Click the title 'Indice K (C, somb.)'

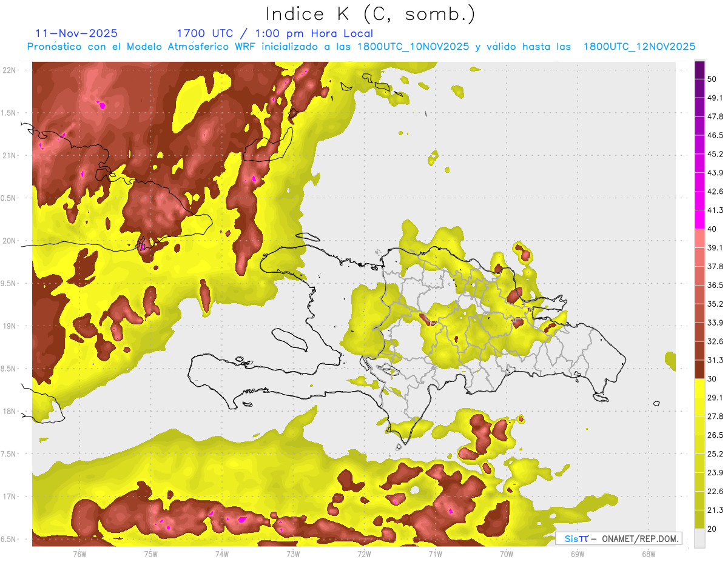pos(370,13)
